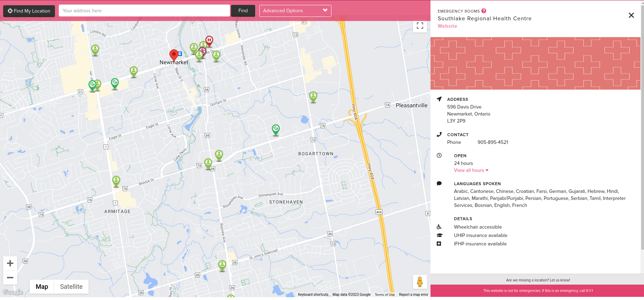The height and width of the screenshot is (300, 644).
Task: Open Keyboard shortcuts link on map
Action: (313, 295)
